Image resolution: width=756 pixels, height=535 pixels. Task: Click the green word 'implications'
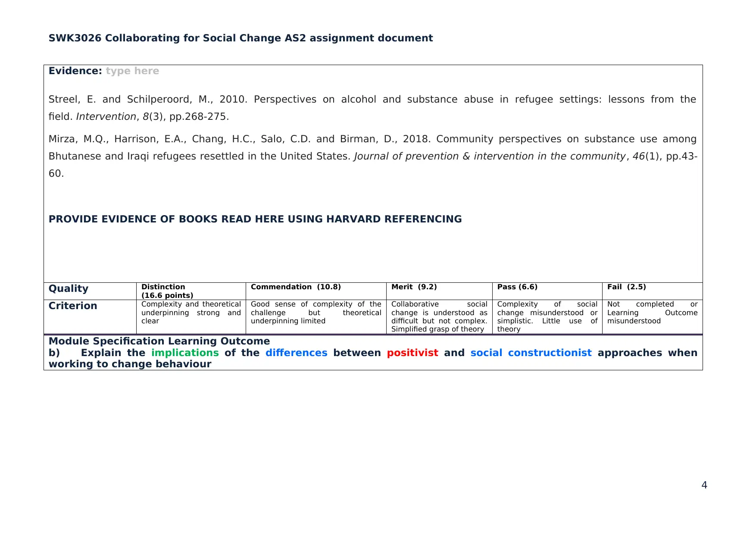click(x=185, y=353)
